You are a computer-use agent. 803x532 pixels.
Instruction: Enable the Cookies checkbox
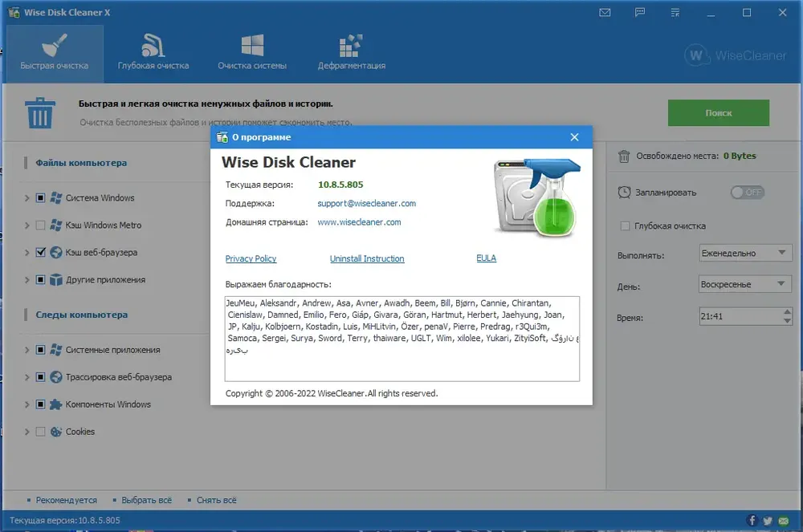click(x=40, y=432)
